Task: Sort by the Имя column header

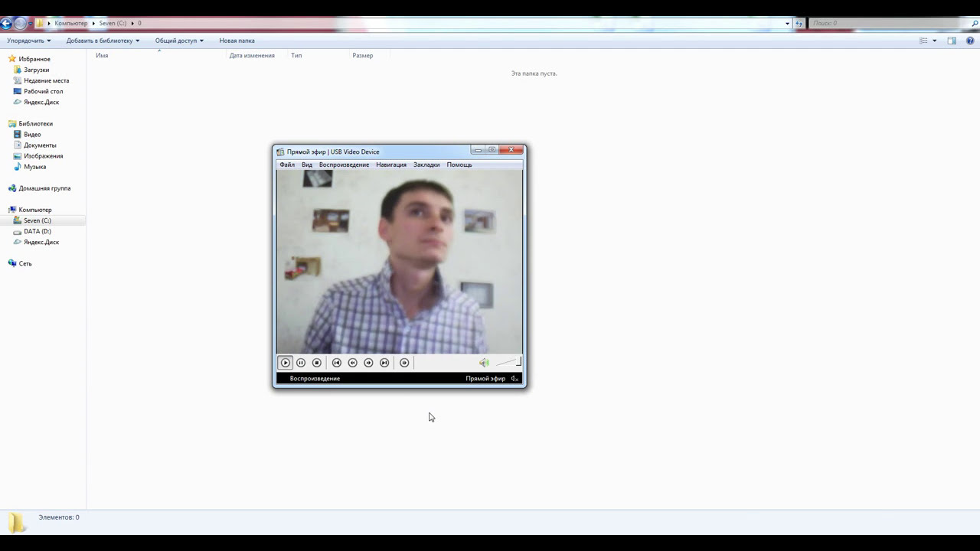Action: pos(102,56)
